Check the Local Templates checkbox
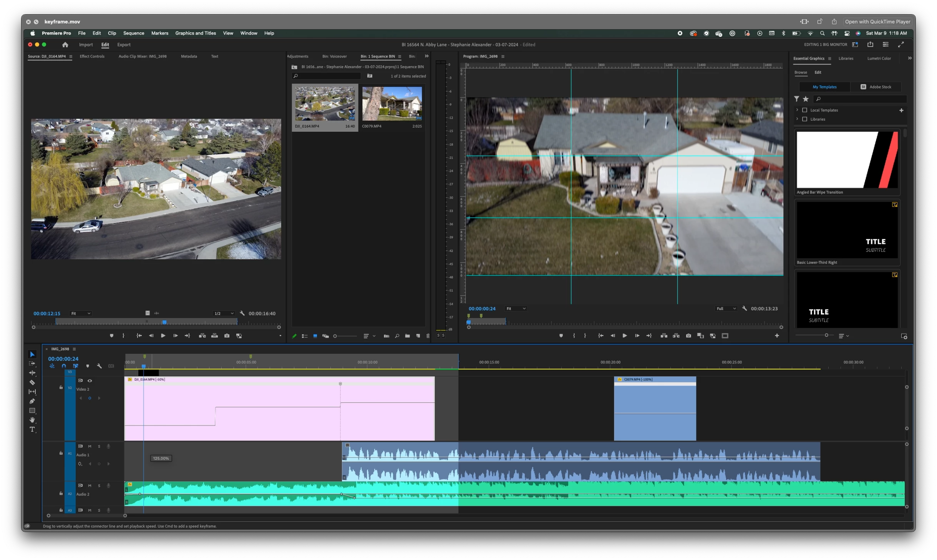 pos(804,110)
